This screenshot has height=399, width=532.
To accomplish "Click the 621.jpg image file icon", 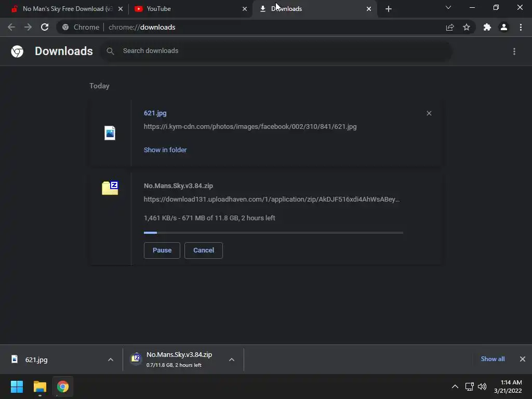I will (x=110, y=132).
